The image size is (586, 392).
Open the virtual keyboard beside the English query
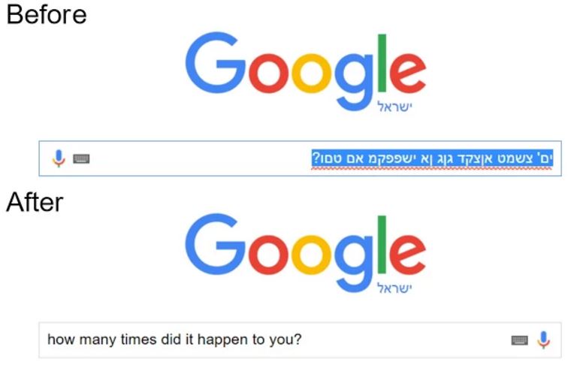(x=520, y=341)
